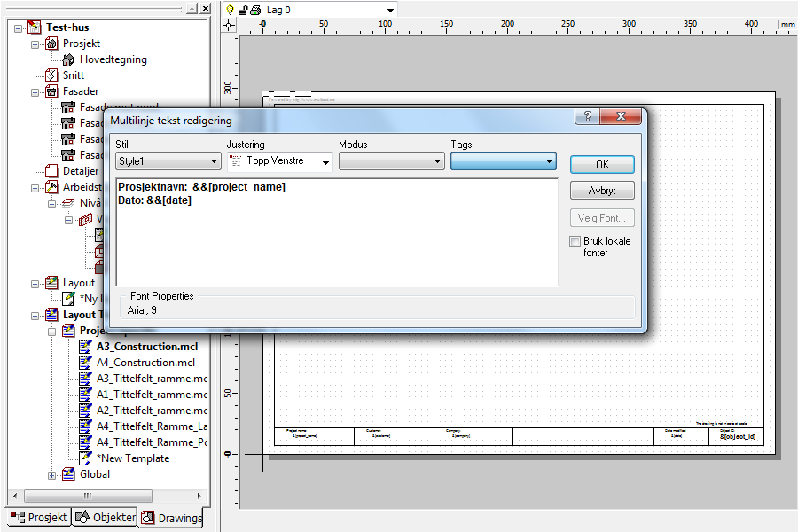Open the Tags dropdown
The height and width of the screenshot is (532, 798).
[x=504, y=161]
